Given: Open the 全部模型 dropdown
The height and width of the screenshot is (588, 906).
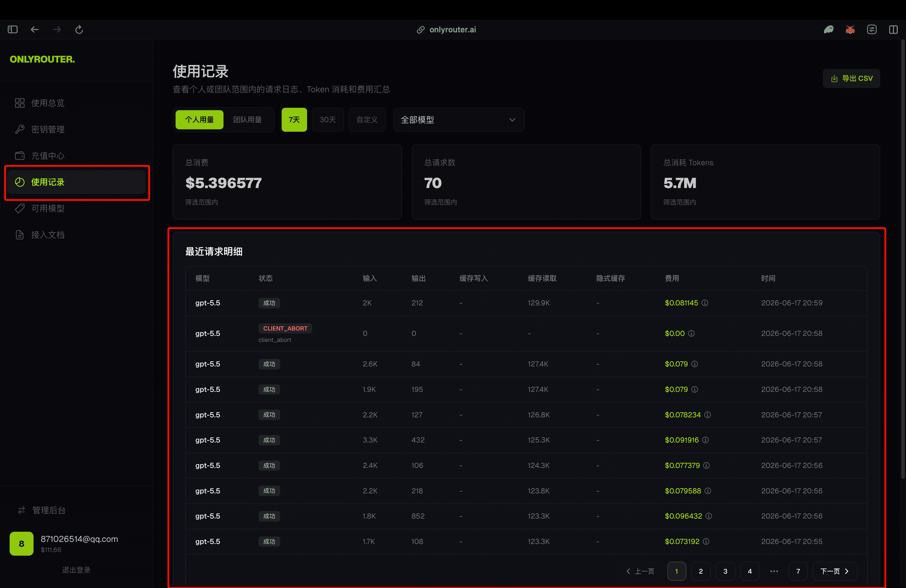Looking at the screenshot, I should coord(459,119).
